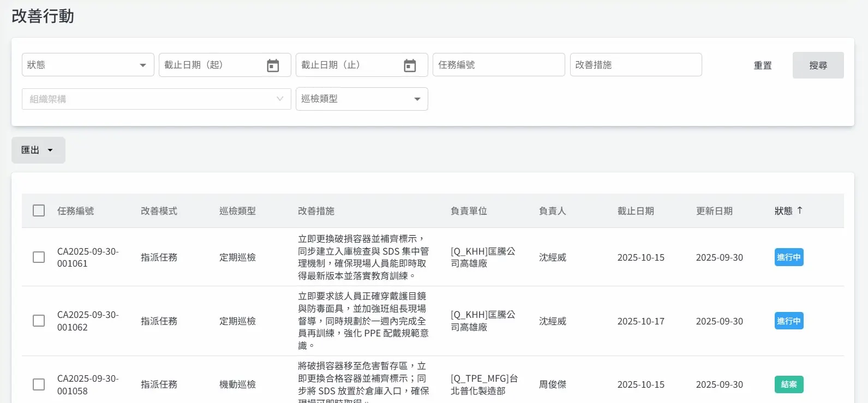Expand the 組織架構 selector
The width and height of the screenshot is (868, 403).
click(x=156, y=99)
